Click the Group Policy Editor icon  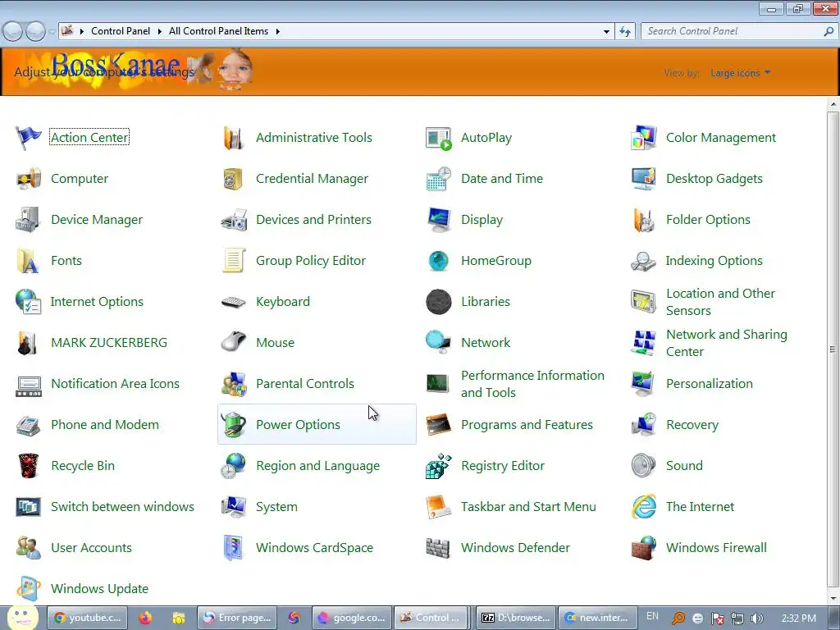(234, 261)
